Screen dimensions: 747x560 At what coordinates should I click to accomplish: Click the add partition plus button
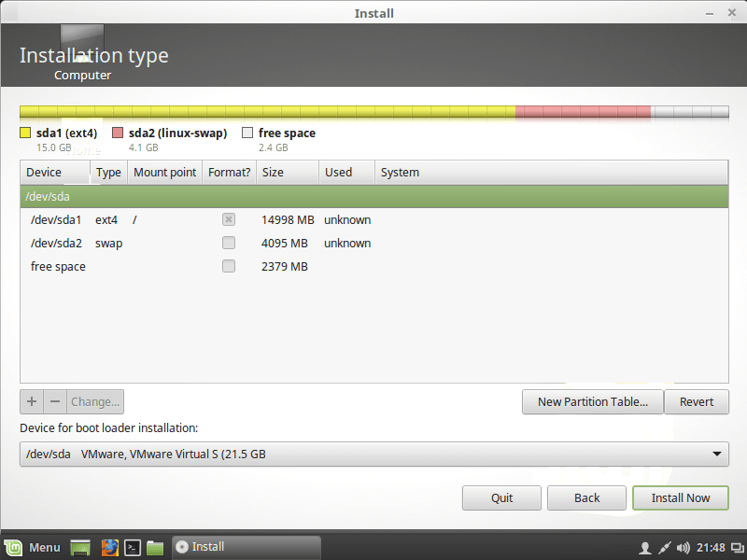[x=32, y=402]
